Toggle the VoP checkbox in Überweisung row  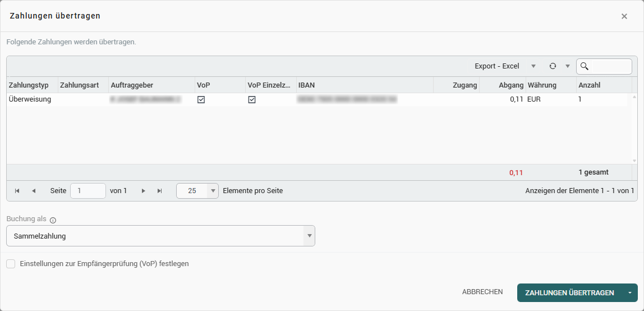coord(201,99)
